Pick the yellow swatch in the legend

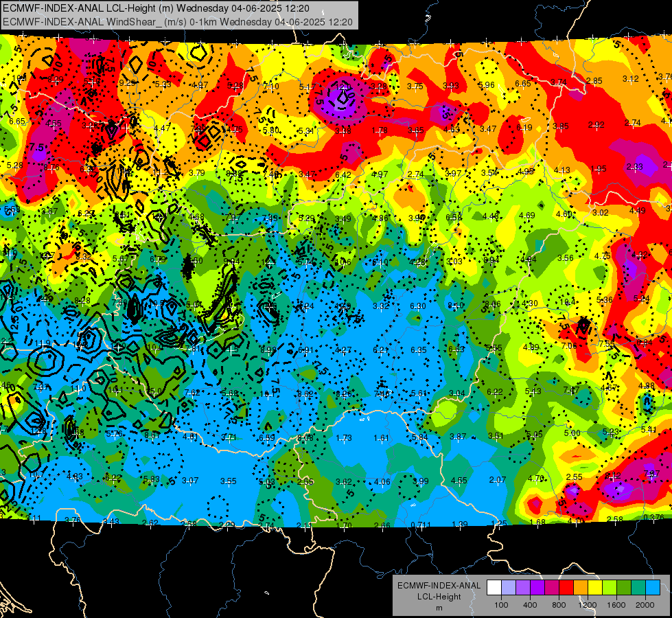click(x=595, y=588)
